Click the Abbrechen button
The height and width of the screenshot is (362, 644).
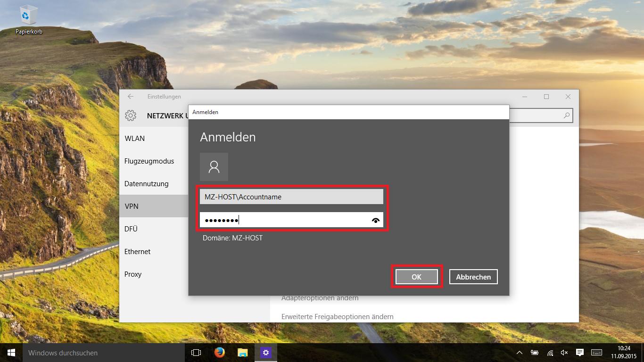(473, 277)
